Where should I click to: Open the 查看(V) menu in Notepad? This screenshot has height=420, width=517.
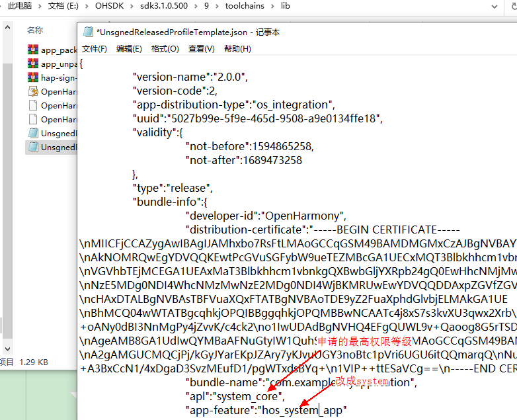pyautogui.click(x=201, y=49)
